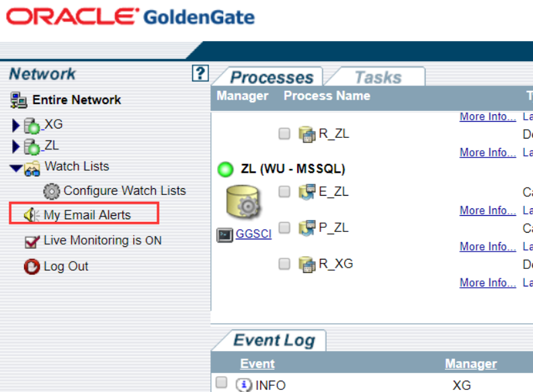
Task: Open Configure Watch Lists
Action: 125,191
